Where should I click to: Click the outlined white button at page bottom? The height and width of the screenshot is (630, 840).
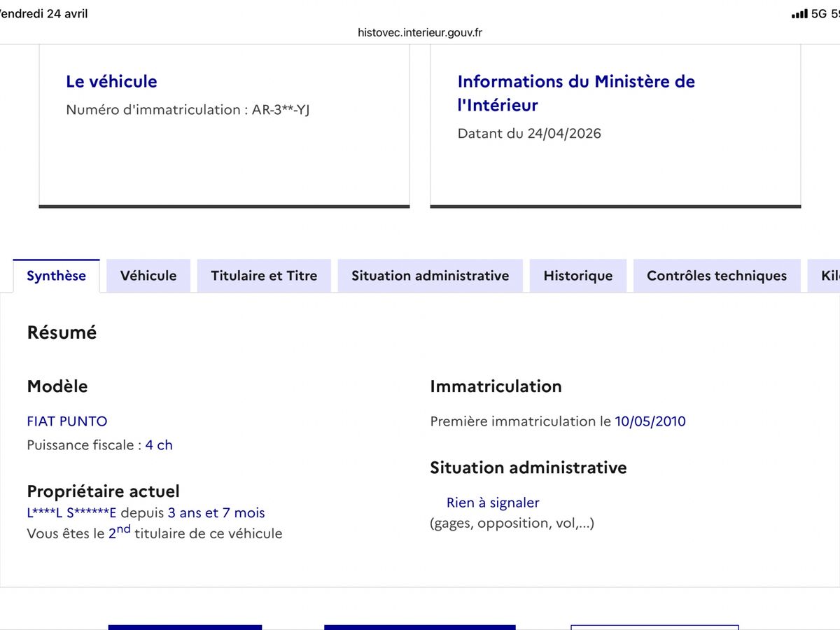[x=654, y=627]
